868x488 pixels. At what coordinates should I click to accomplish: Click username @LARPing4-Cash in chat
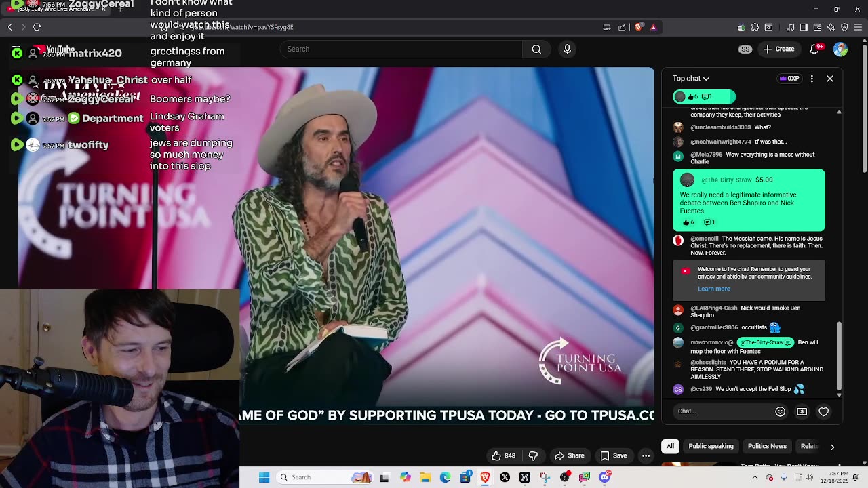pyautogui.click(x=713, y=308)
